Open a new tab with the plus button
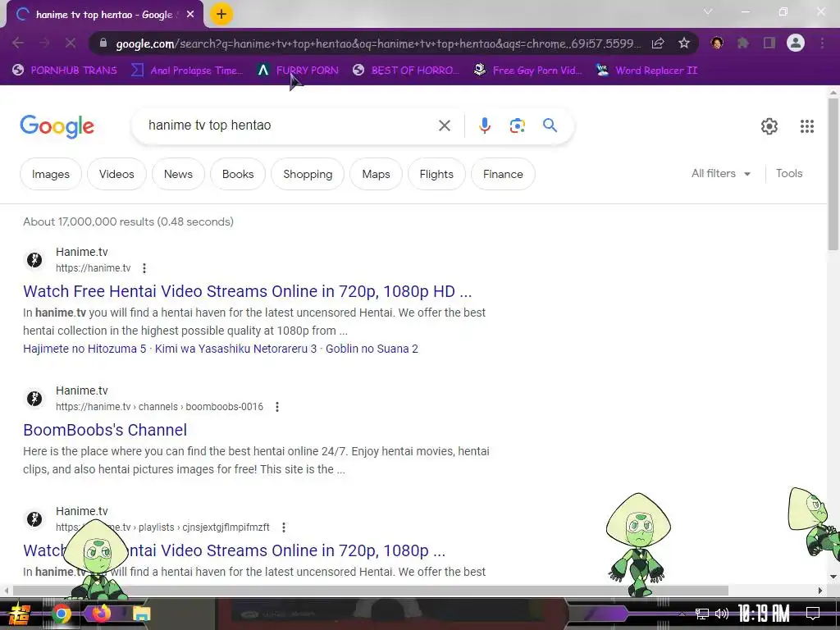 221,15
